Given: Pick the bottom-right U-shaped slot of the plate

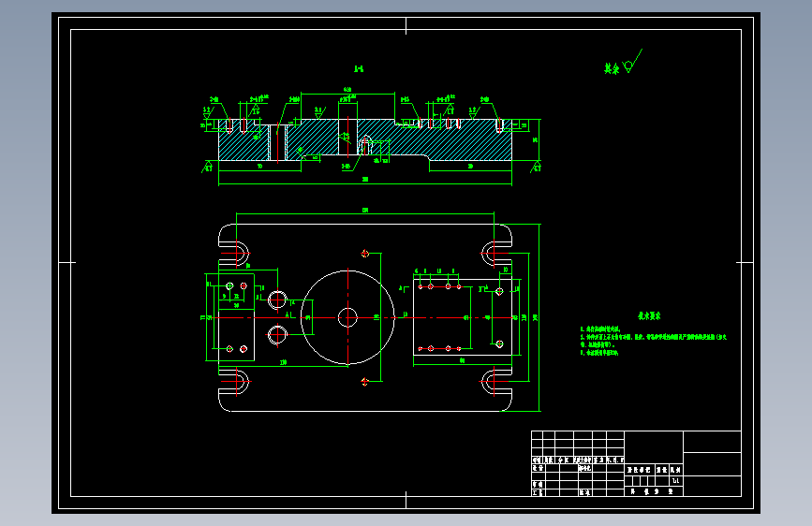Looking at the screenshot, I should tap(496, 382).
